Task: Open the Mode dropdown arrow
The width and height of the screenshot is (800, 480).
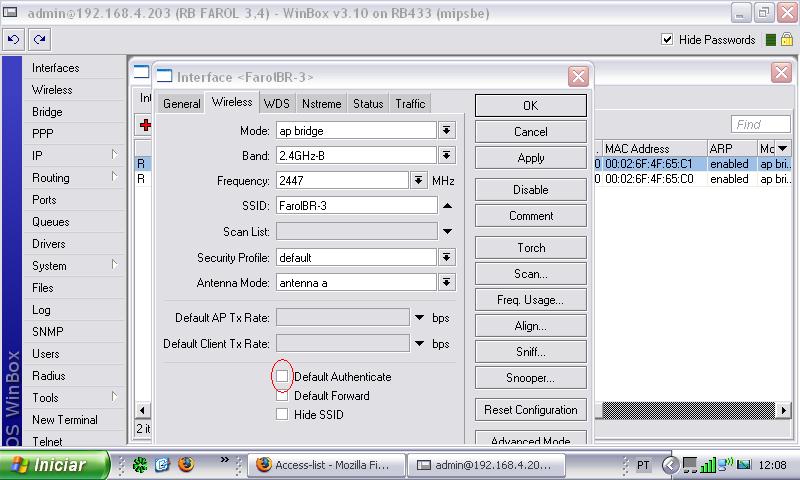Action: click(446, 131)
